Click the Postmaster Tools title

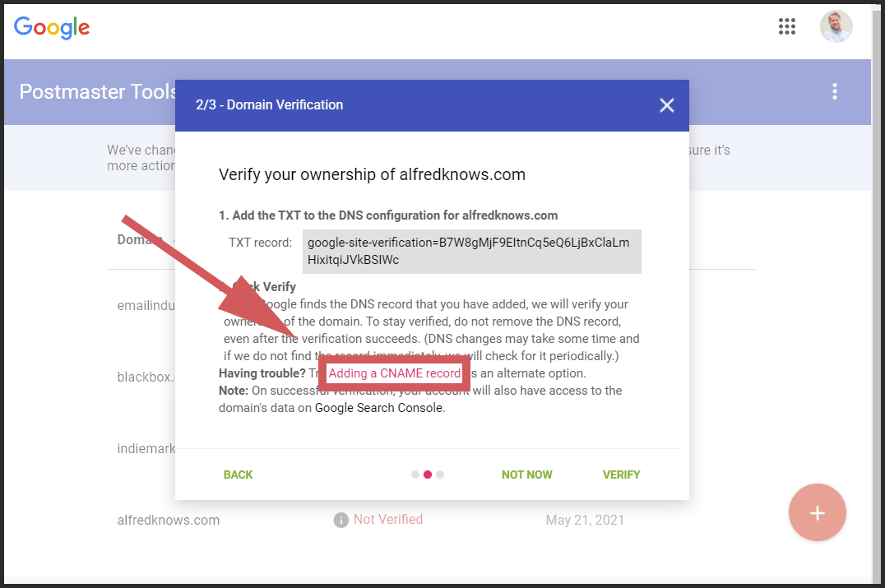coord(98,91)
